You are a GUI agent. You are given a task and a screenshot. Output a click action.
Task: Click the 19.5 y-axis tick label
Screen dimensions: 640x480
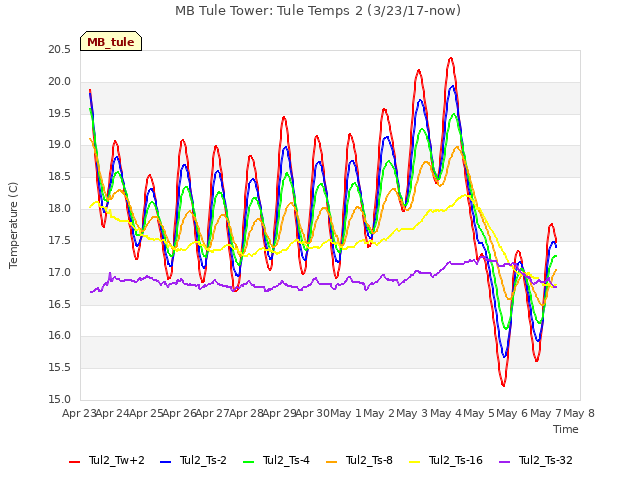(x=60, y=113)
